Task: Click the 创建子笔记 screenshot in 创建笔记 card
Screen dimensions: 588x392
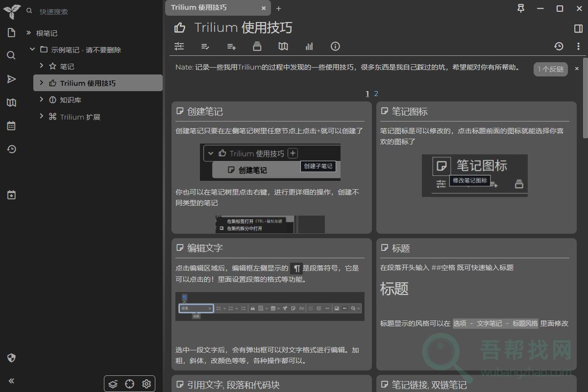Action: (x=270, y=162)
